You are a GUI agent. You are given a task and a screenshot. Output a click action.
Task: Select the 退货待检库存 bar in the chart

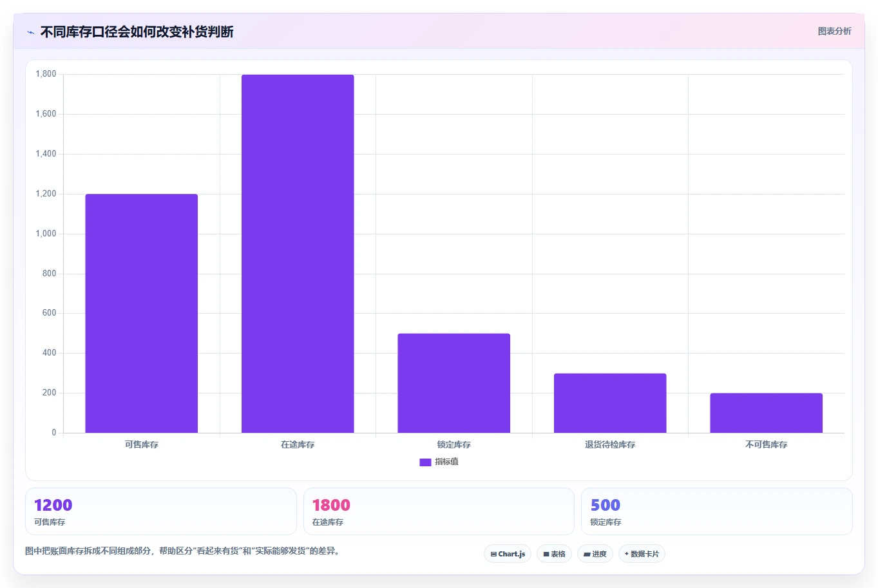click(x=610, y=403)
